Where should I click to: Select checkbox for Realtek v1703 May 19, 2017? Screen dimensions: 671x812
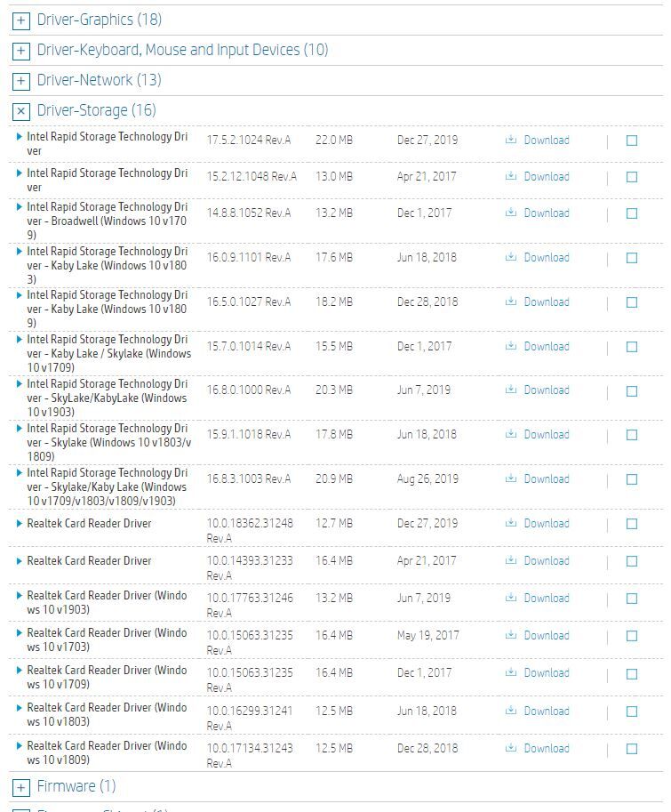[x=632, y=636]
